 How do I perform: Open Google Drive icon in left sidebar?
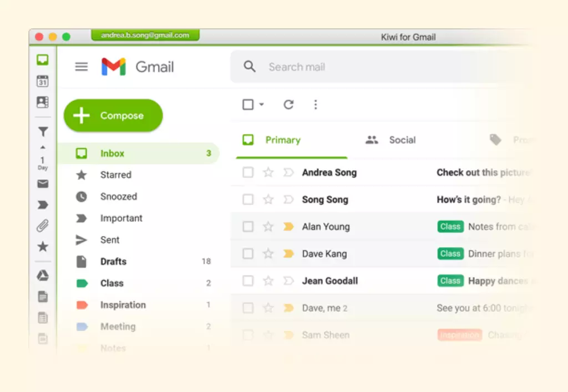43,276
